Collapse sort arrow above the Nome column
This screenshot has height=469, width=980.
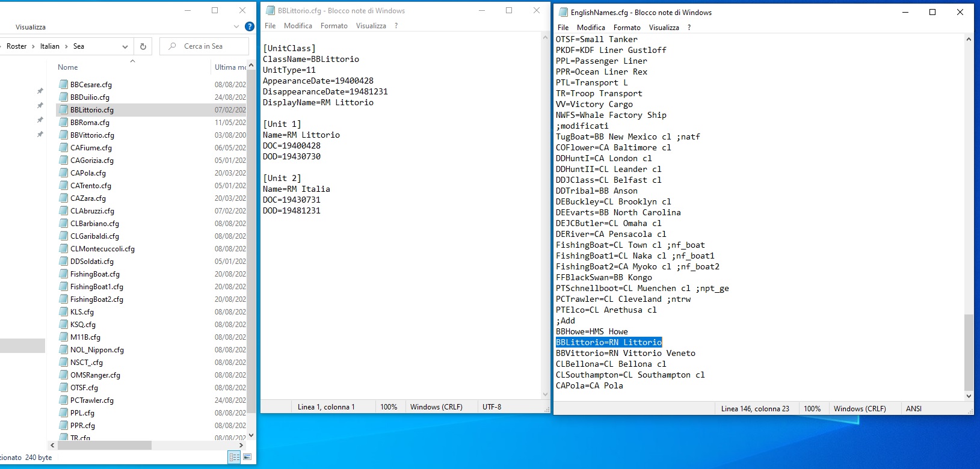click(x=132, y=61)
